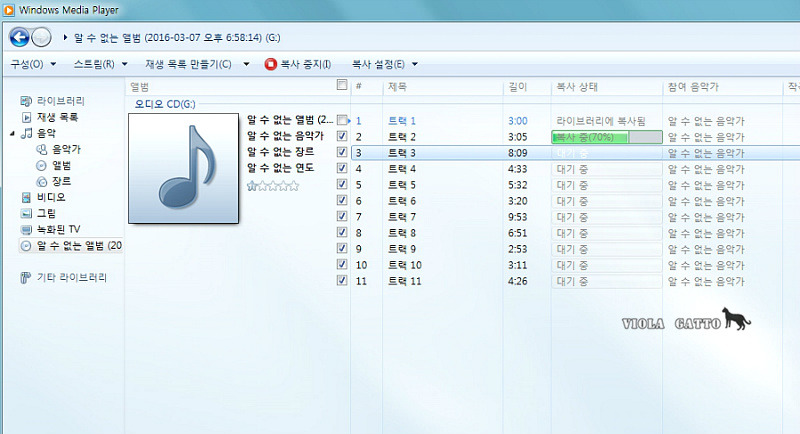This screenshot has width=800, height=434.
Task: Click the red 복사 중지 stop icon
Action: [x=270, y=64]
